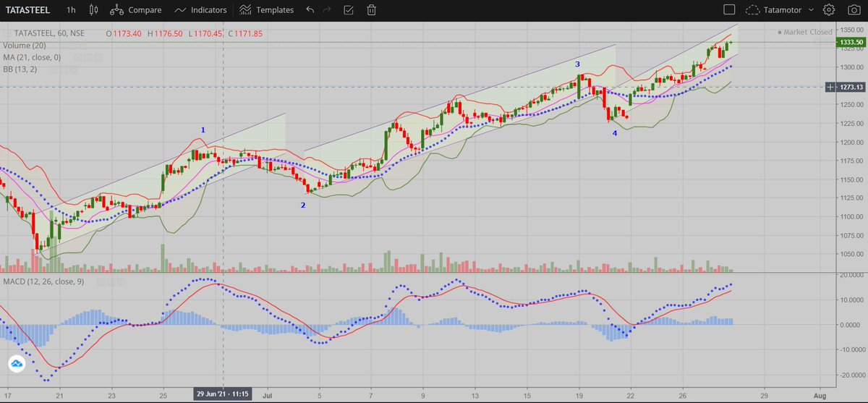The width and height of the screenshot is (868, 403).
Task: Click the Compare symbols icon
Action: tap(116, 10)
